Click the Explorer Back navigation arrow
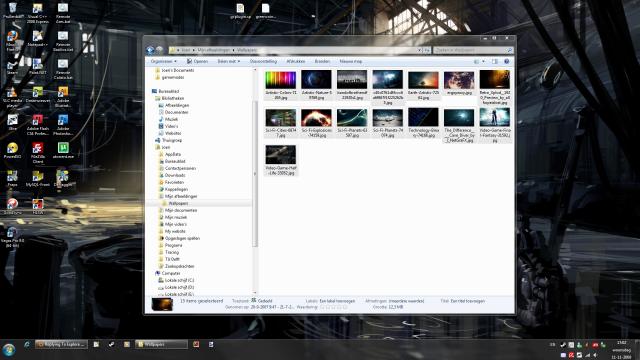 pos(150,50)
